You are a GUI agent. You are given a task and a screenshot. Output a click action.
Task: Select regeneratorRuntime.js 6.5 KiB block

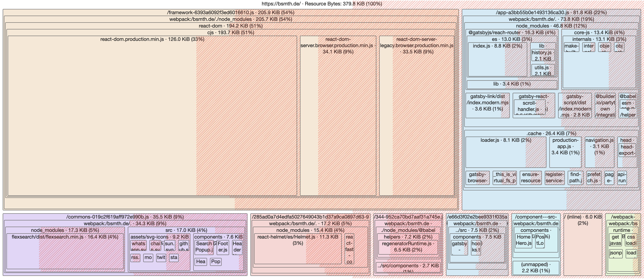point(408,248)
